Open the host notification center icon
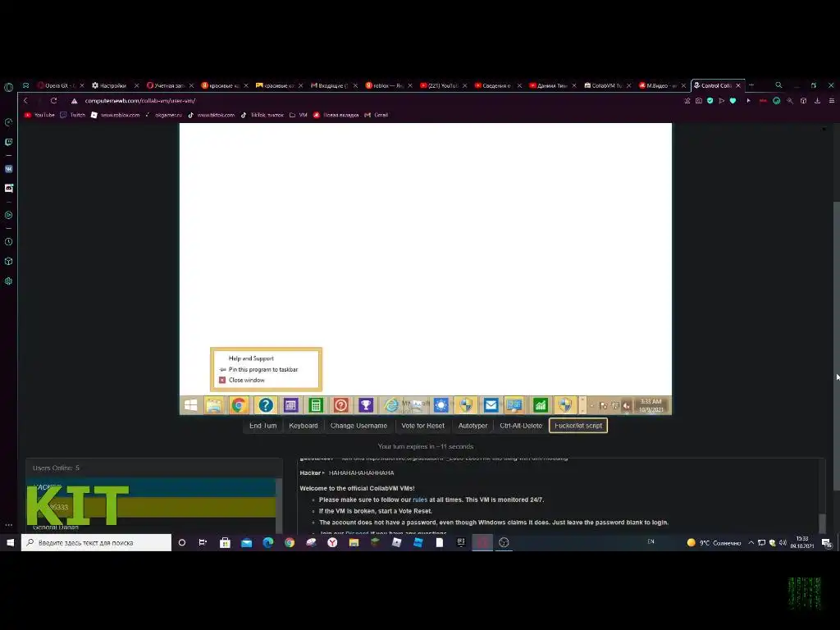This screenshot has height=630, width=840. [827, 543]
